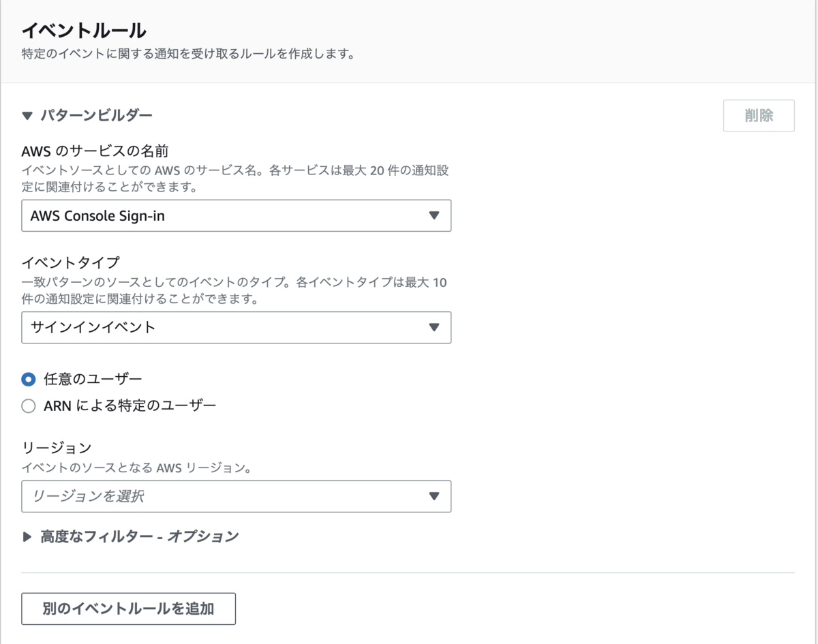818x644 pixels.
Task: Click the イベントタイプ label
Action: pyautogui.click(x=71, y=263)
